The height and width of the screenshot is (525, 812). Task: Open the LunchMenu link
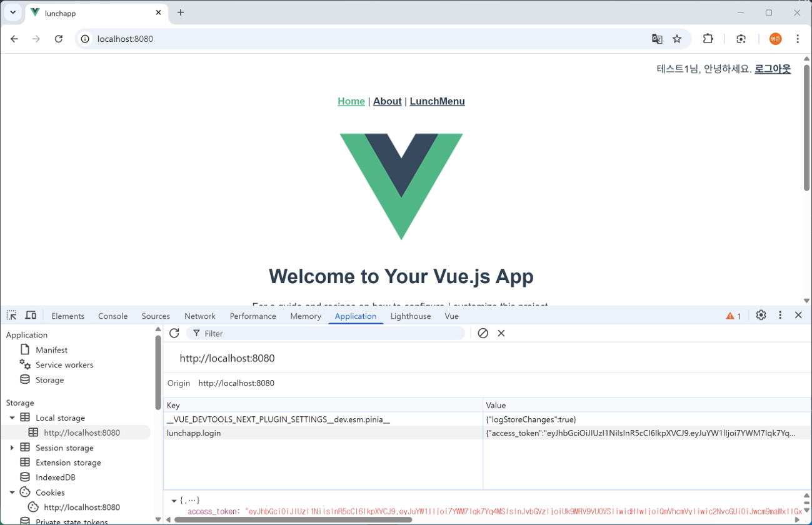tap(438, 101)
